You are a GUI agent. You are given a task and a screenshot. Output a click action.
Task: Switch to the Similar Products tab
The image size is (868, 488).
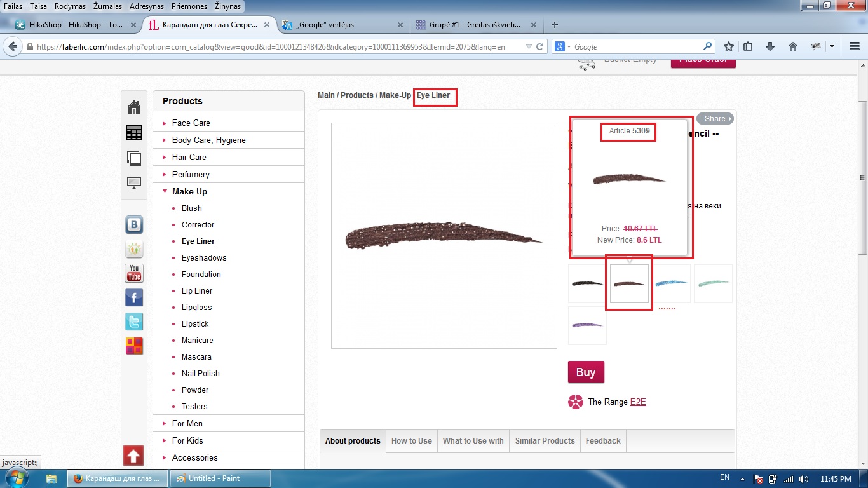coord(545,441)
